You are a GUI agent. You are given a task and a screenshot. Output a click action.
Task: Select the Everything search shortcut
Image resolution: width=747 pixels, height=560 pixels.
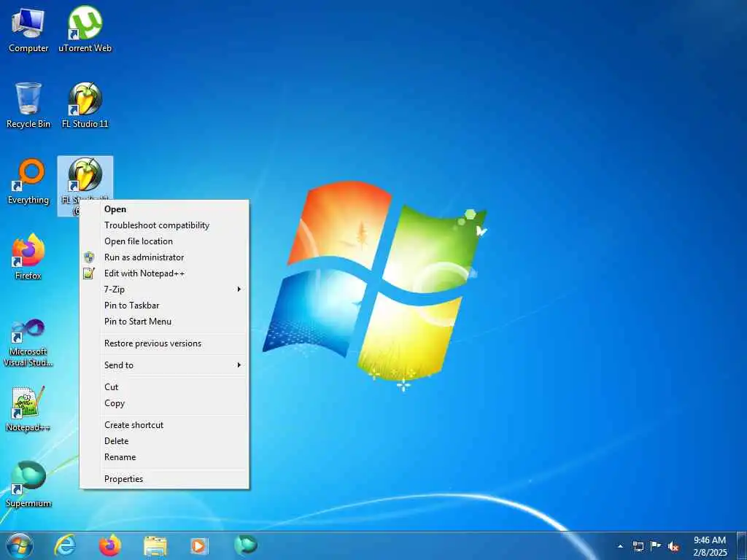click(28, 182)
